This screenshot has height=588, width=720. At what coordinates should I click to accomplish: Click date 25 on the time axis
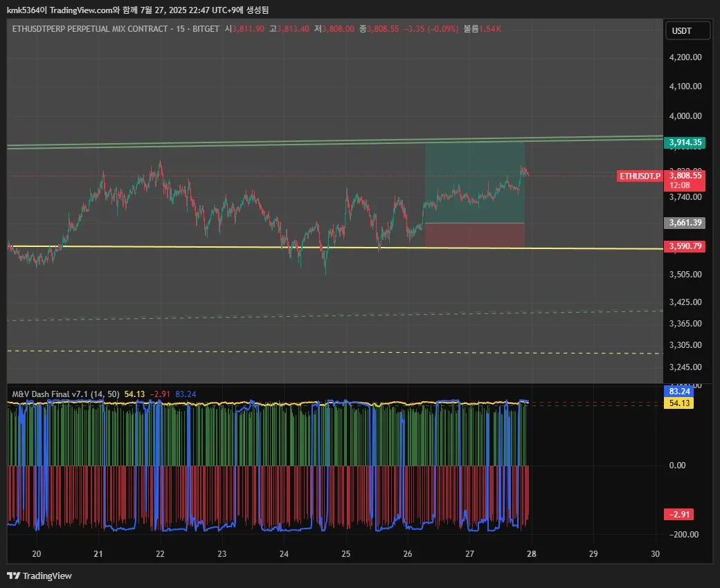pyautogui.click(x=345, y=554)
